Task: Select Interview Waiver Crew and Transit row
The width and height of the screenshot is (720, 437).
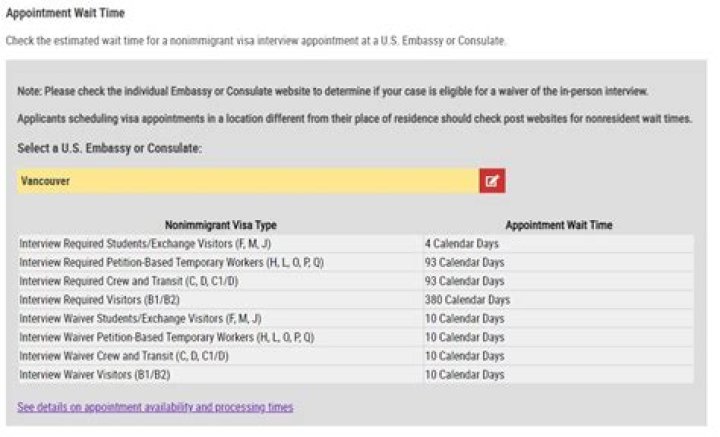Action: [356, 356]
